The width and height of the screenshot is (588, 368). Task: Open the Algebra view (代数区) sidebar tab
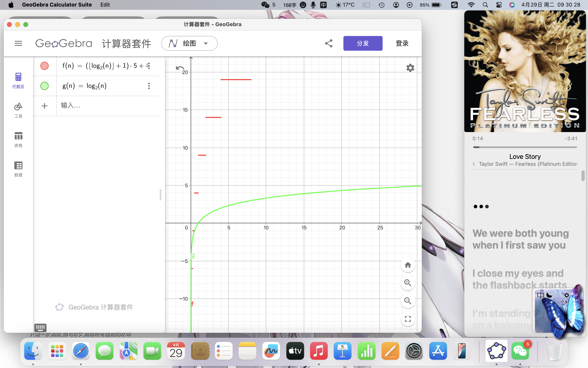click(x=18, y=81)
